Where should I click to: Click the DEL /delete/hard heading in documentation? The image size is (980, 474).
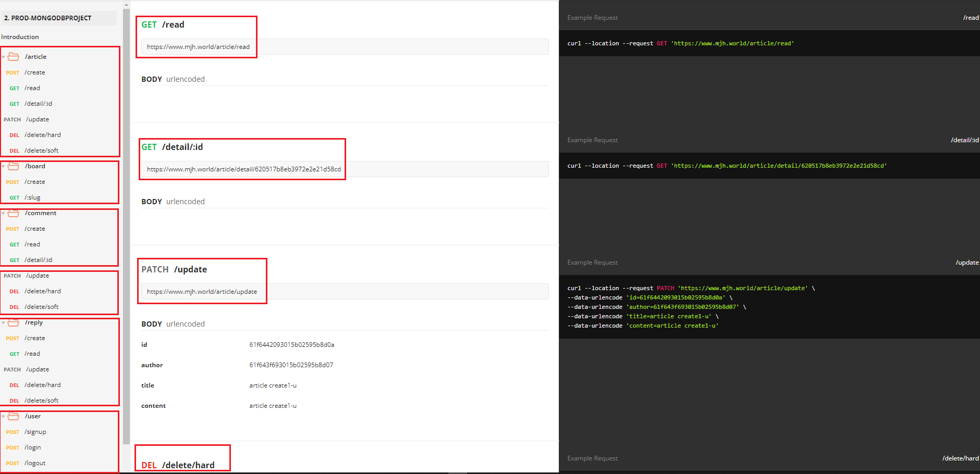click(178, 465)
